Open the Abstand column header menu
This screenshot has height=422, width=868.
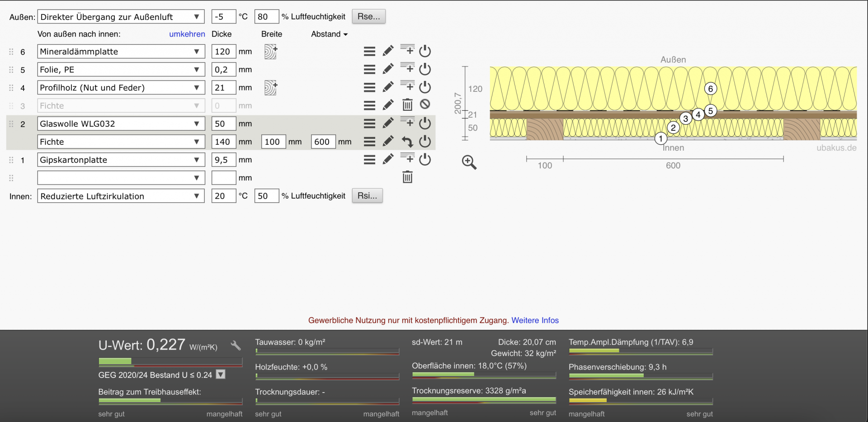click(x=329, y=34)
